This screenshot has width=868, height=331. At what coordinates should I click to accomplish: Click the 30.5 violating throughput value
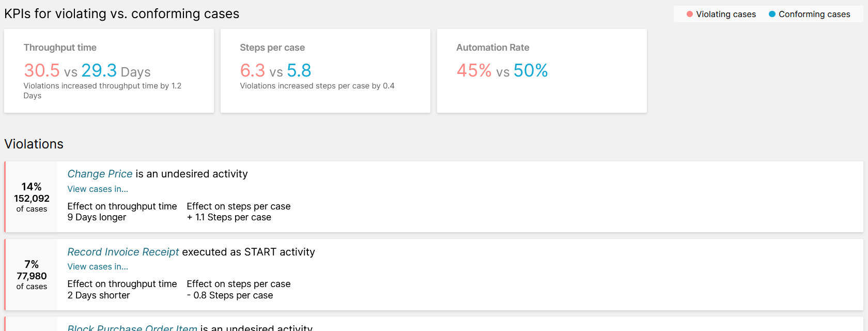[x=42, y=70]
